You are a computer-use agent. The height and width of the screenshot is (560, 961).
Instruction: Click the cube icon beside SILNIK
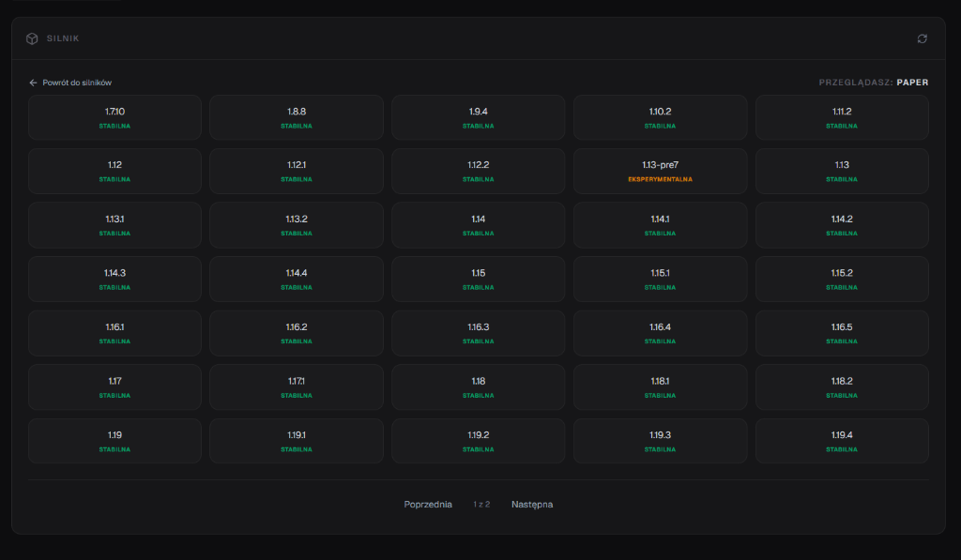(32, 38)
